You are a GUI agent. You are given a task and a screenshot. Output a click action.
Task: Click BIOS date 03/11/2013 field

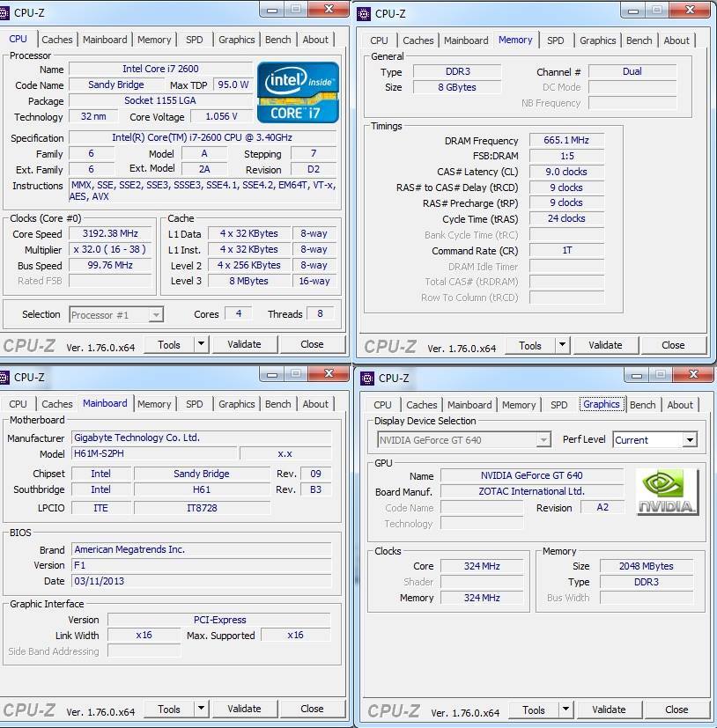pos(201,581)
